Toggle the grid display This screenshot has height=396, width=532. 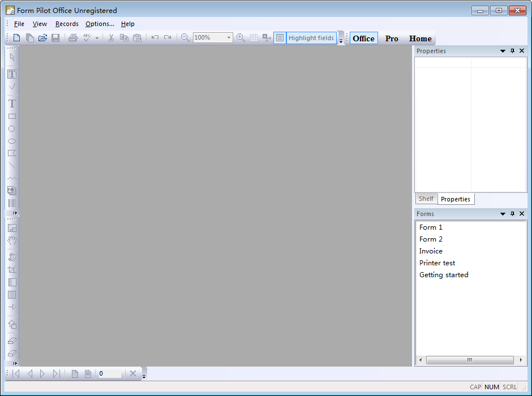click(x=254, y=37)
